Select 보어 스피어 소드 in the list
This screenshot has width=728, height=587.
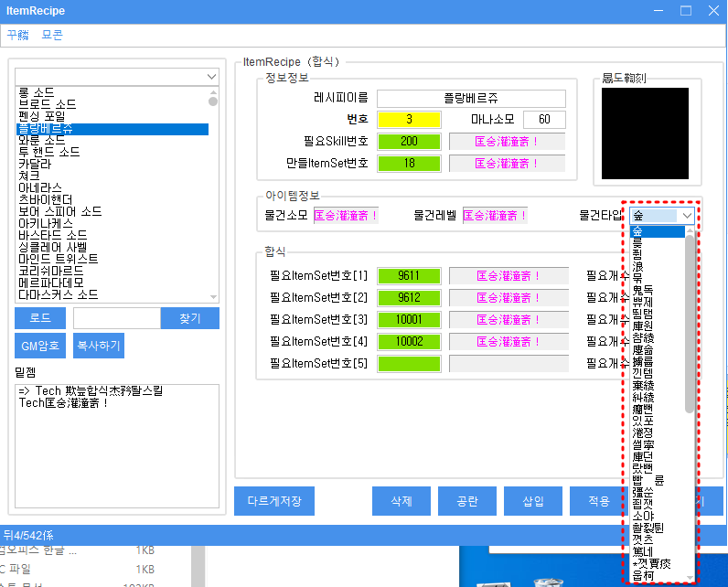click(59, 211)
